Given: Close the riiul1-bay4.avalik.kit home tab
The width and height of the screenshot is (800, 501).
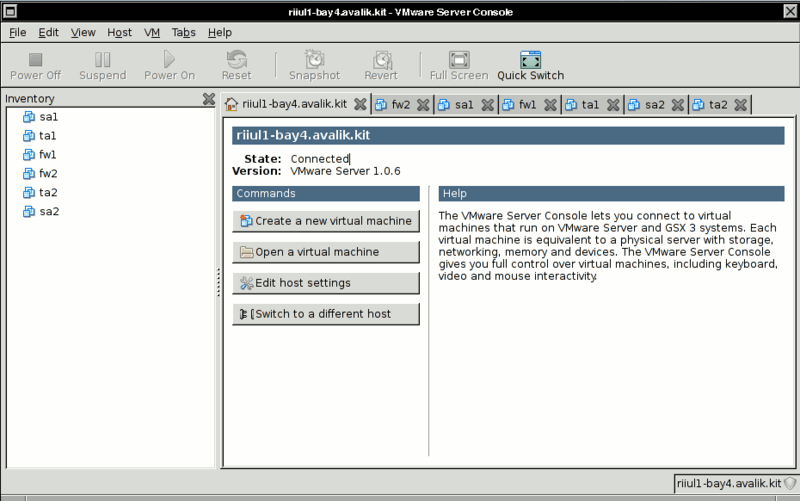Looking at the screenshot, I should pyautogui.click(x=360, y=105).
